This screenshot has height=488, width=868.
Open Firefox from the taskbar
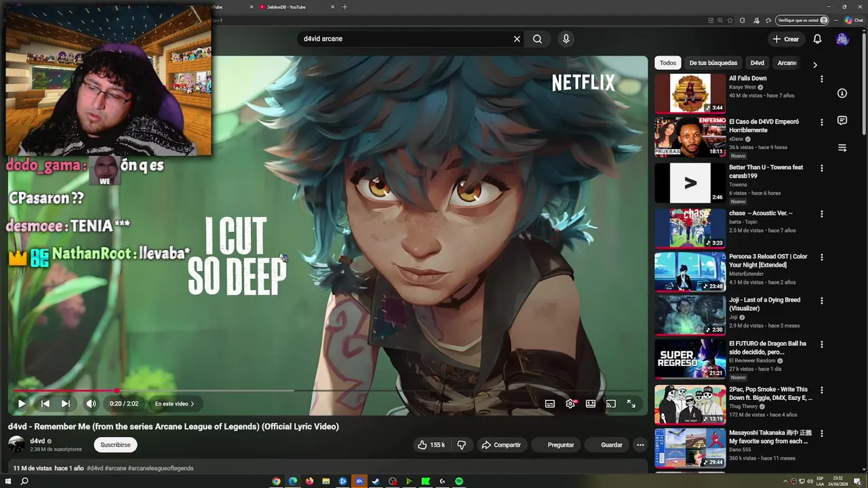click(x=309, y=481)
